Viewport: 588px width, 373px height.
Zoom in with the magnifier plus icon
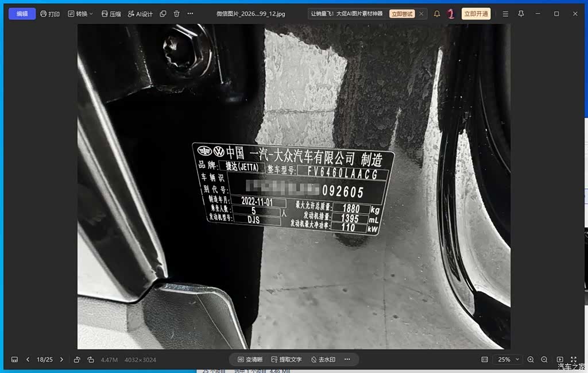click(x=531, y=359)
